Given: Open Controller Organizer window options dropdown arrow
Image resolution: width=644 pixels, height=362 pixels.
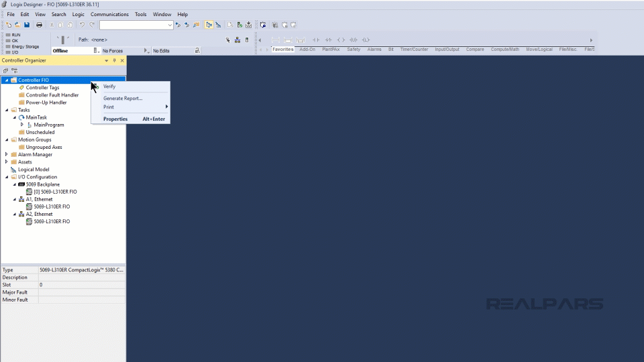Looking at the screenshot, I should pyautogui.click(x=107, y=60).
